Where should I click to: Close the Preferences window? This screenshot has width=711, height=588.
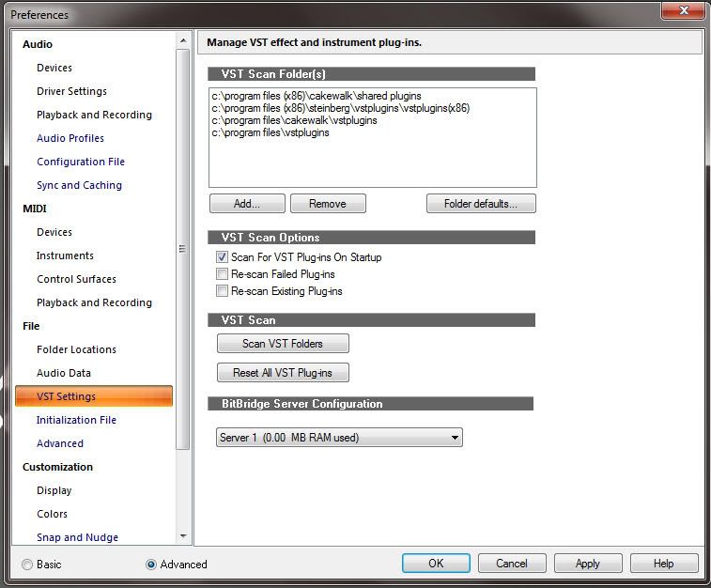[x=682, y=11]
